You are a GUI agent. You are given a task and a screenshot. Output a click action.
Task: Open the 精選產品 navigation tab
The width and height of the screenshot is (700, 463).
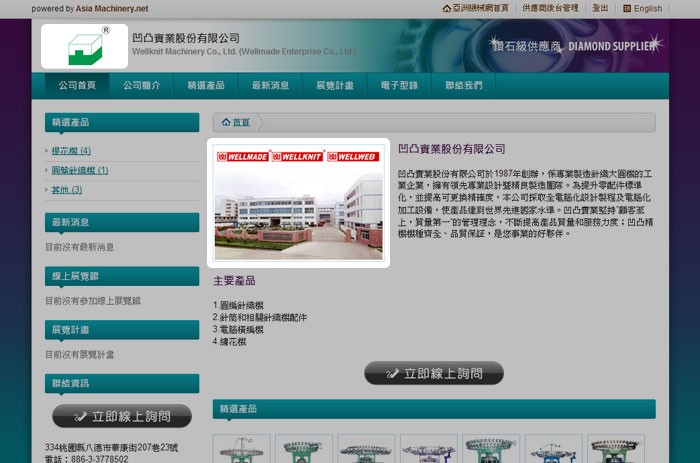[x=206, y=85]
